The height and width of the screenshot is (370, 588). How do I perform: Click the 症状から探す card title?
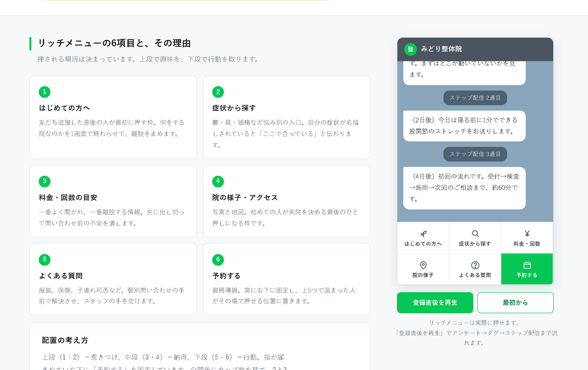234,108
